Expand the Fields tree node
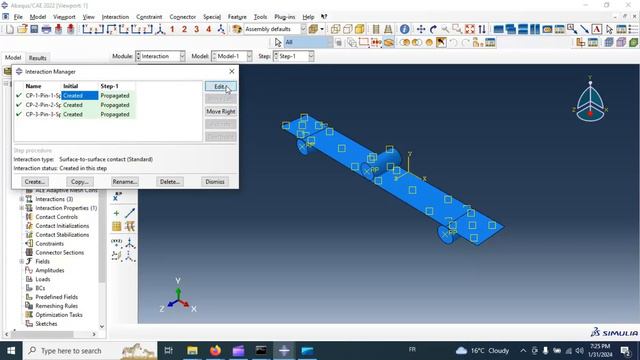 pyautogui.click(x=22, y=262)
